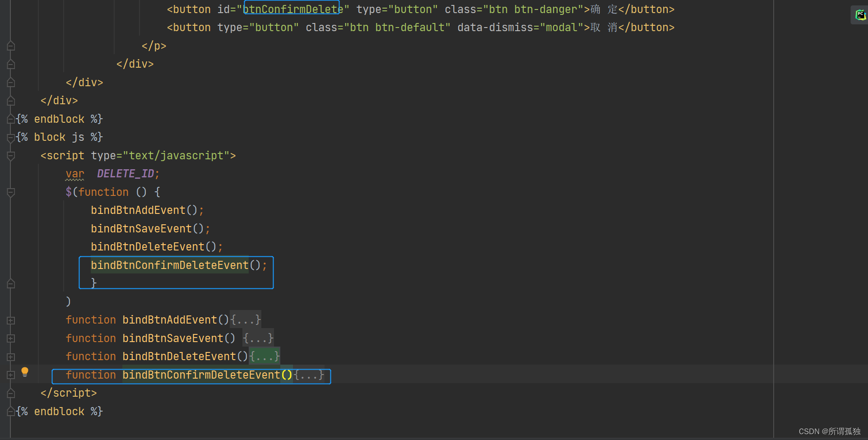Click "text/javascript" attribute value
The image size is (868, 440).
point(176,156)
